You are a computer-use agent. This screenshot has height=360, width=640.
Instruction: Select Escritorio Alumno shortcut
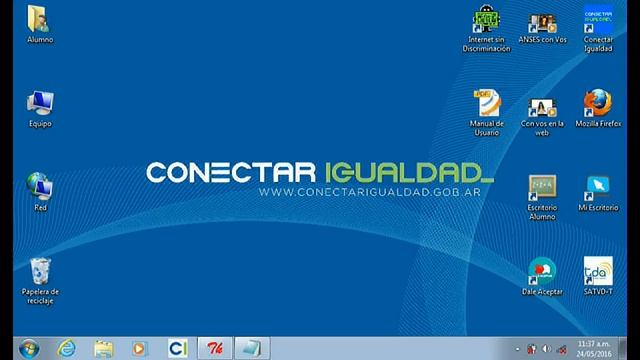[x=542, y=198]
